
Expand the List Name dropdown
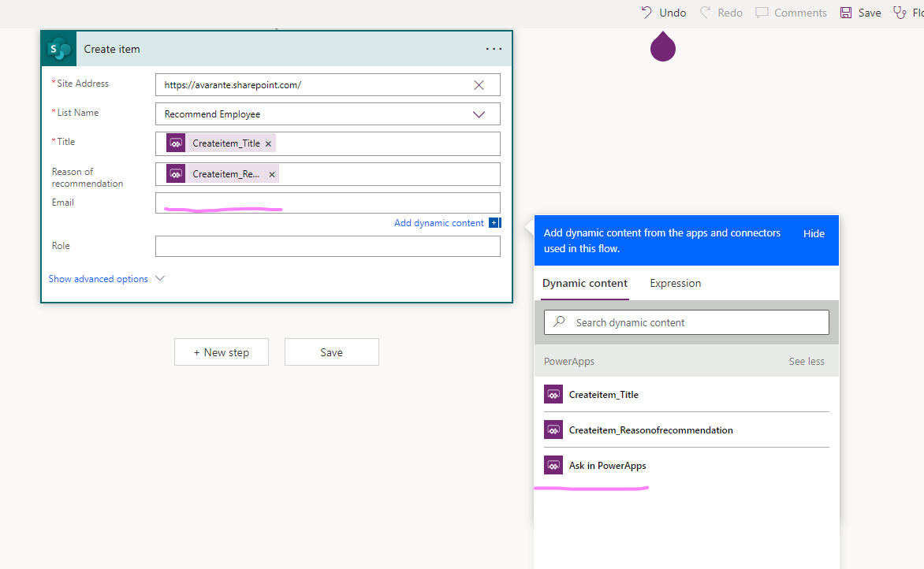[479, 114]
